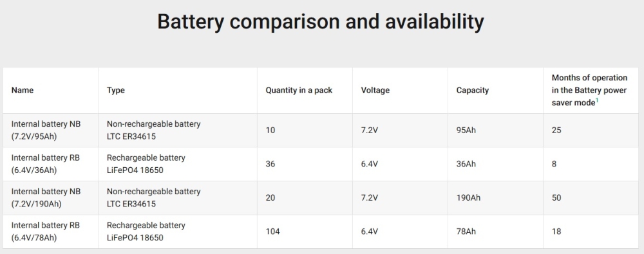Click Battery comparison and availability heading
This screenshot has width=644, height=254.
coord(321,21)
